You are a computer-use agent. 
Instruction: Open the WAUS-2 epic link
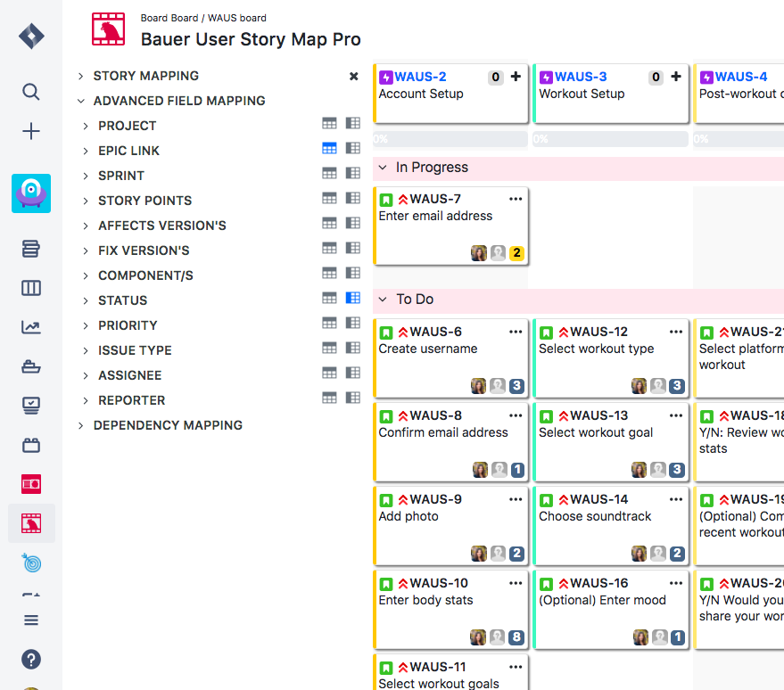(420, 77)
